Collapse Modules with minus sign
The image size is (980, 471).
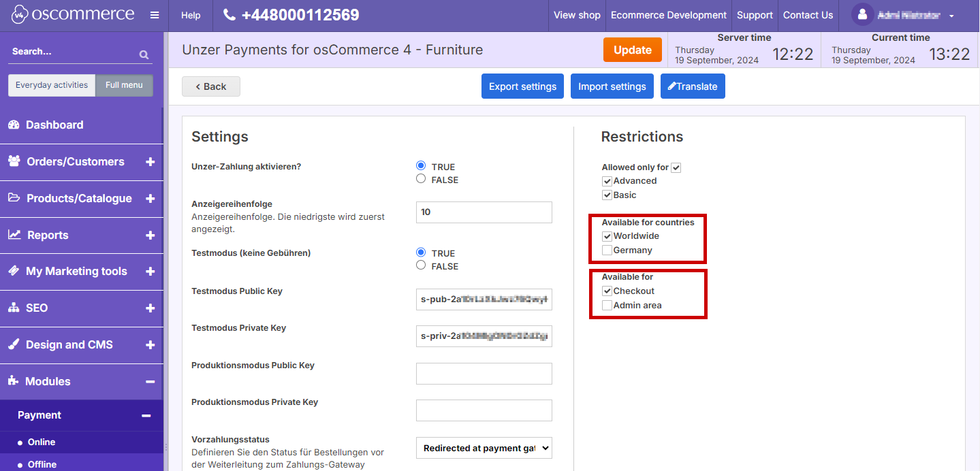pos(150,382)
